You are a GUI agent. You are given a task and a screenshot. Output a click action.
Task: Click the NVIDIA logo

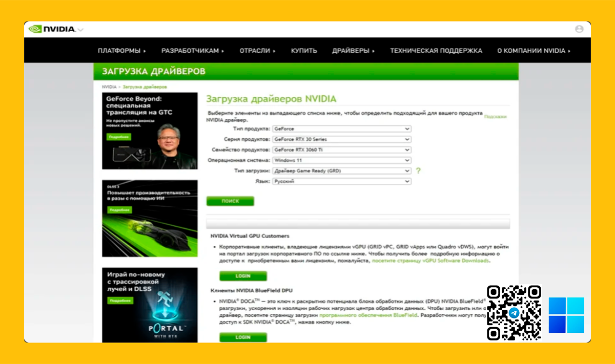pos(52,29)
